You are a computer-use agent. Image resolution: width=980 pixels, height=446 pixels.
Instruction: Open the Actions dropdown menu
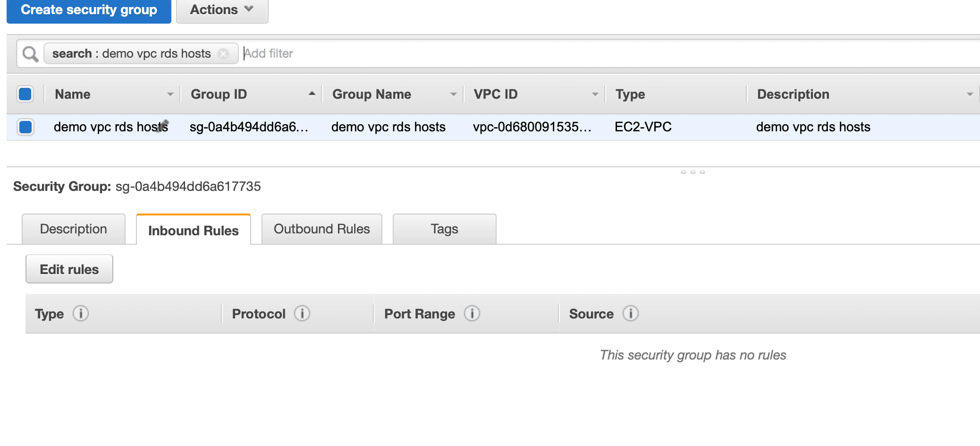point(222,10)
